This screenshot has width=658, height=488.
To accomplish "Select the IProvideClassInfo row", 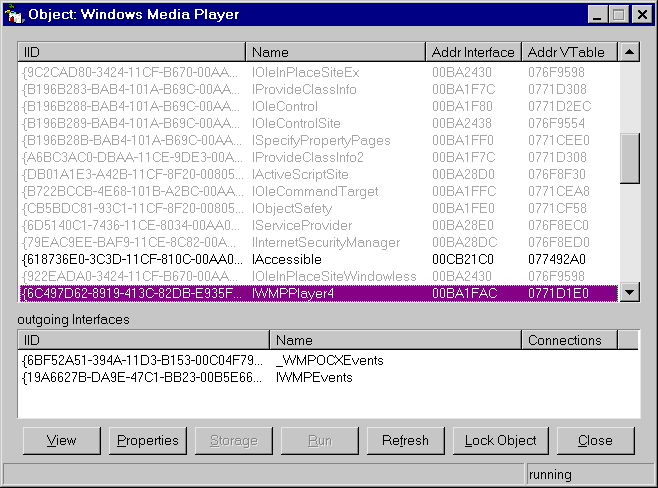I will 319,89.
